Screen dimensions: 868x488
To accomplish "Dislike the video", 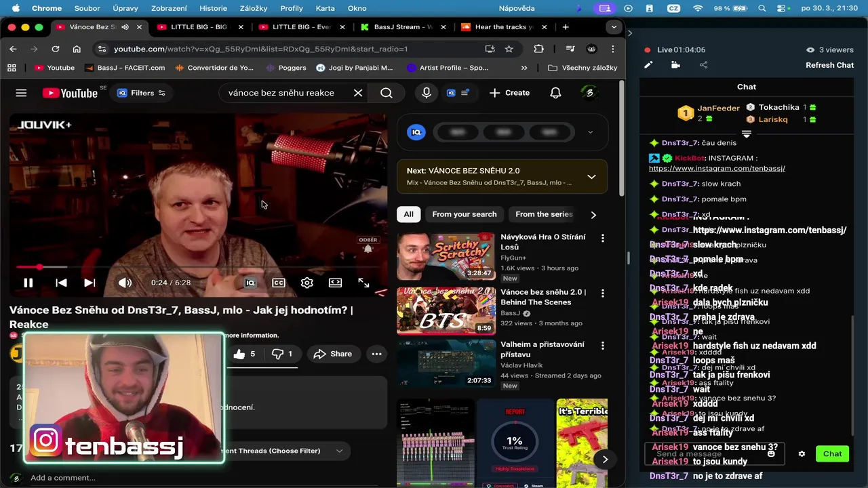I will click(x=281, y=354).
